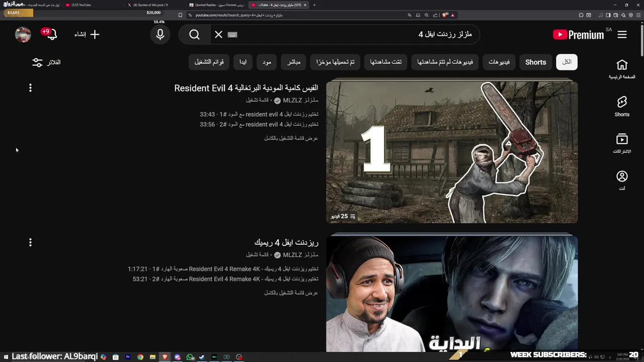Open options menu for the ريزدنت ايفل 4 ريميك playlist
The width and height of the screenshot is (644, 362).
click(x=30, y=242)
